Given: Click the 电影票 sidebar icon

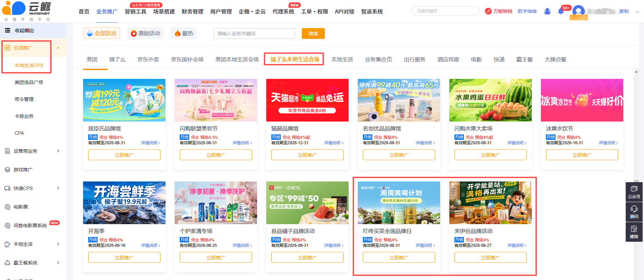Looking at the screenshot, I should 7,207.
